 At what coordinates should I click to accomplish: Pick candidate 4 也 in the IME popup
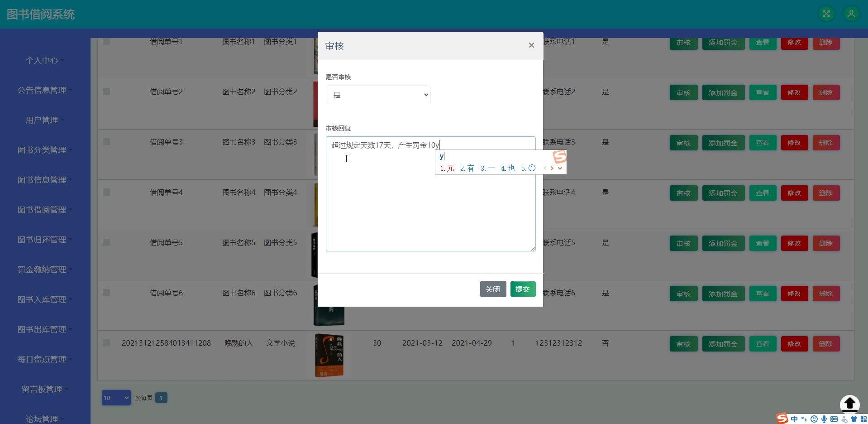click(x=508, y=169)
